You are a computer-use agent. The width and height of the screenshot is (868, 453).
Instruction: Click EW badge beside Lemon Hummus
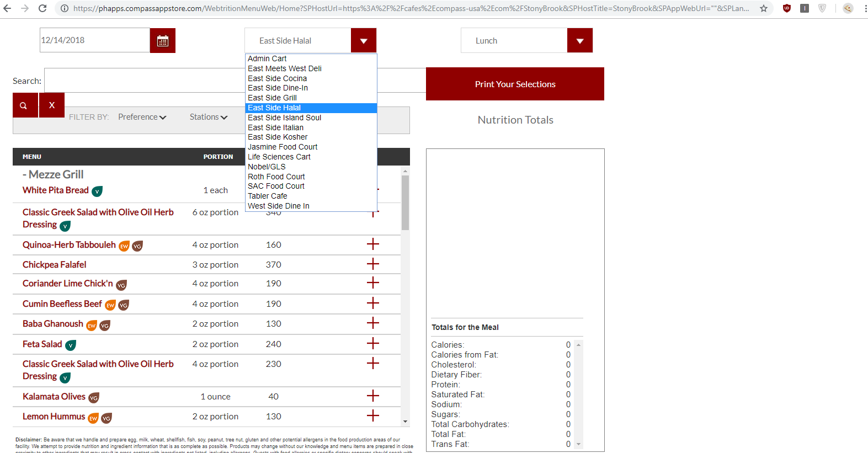pos(93,418)
